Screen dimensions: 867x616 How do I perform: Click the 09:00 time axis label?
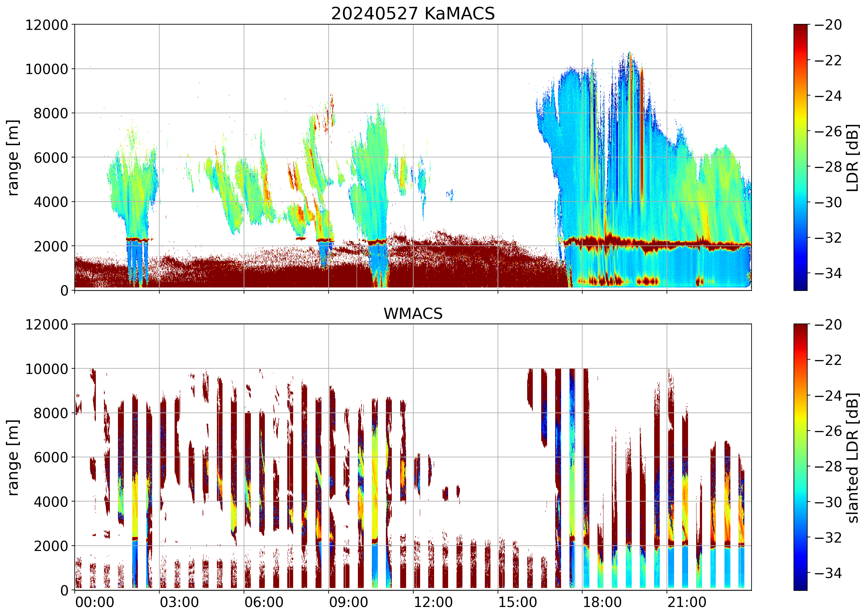[x=348, y=602]
